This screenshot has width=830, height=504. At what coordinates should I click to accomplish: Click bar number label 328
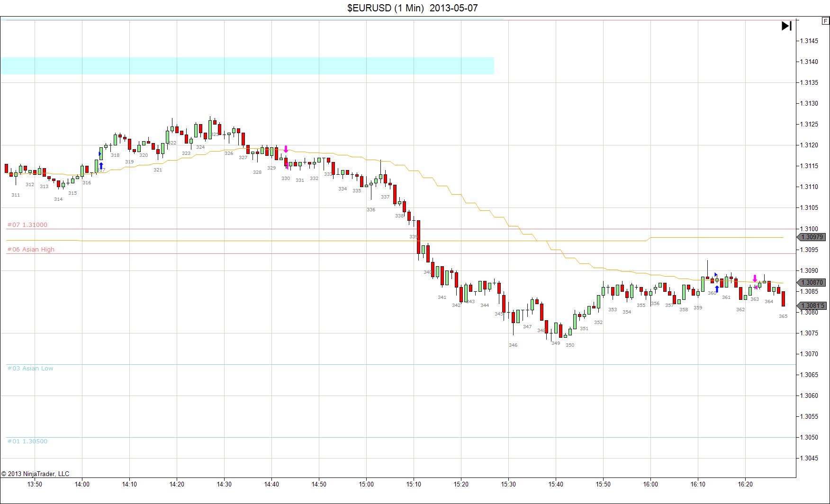coord(257,172)
